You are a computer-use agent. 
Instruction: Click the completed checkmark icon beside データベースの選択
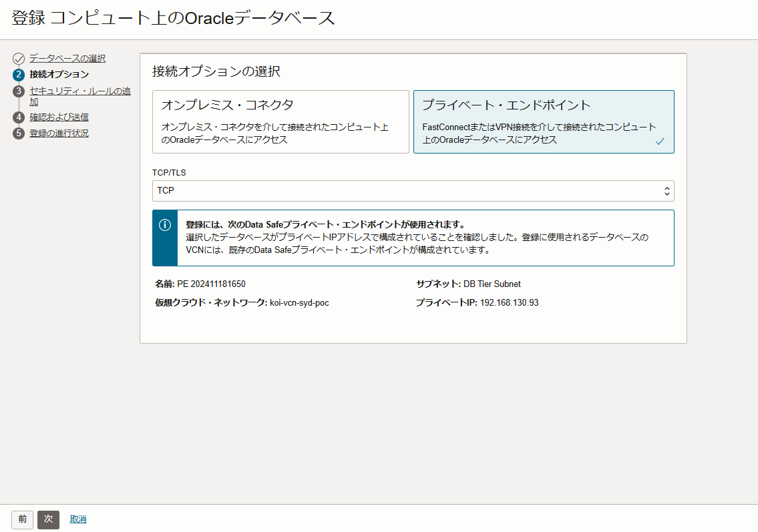(x=19, y=58)
